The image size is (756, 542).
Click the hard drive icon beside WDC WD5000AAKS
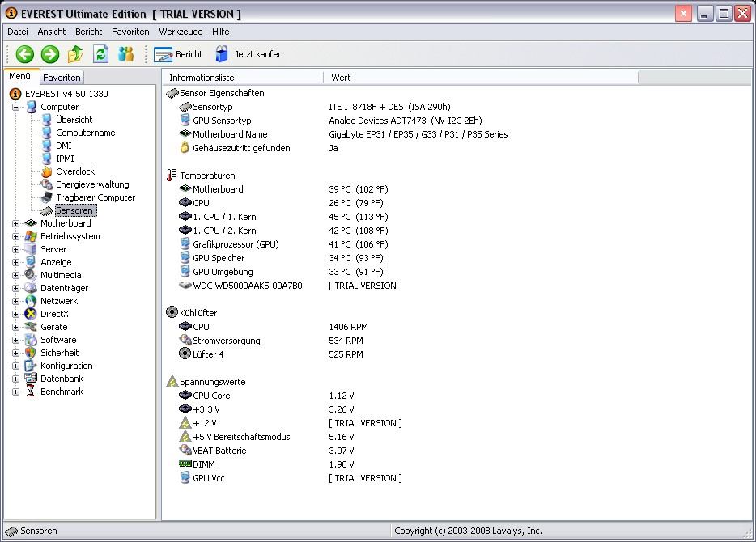click(185, 286)
